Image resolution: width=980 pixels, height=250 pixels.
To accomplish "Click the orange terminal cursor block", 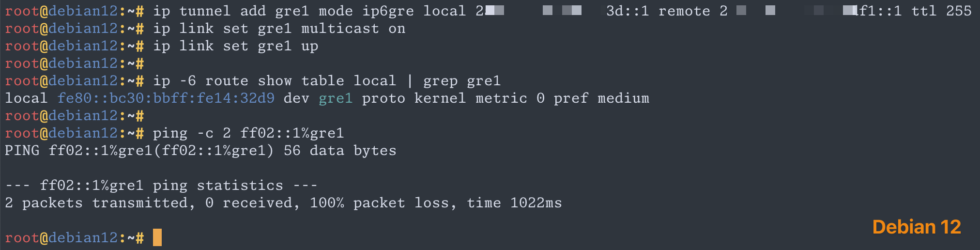I will click(x=157, y=237).
